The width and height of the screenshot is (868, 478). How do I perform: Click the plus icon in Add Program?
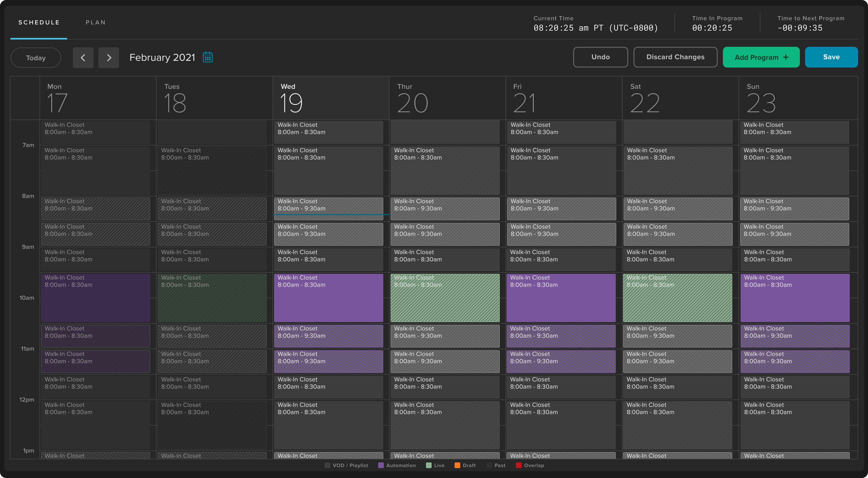[786, 57]
